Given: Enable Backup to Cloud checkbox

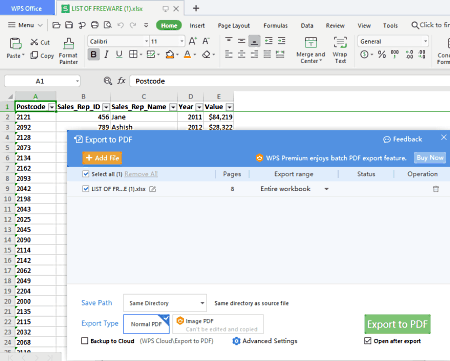Looking at the screenshot, I should (85, 341).
